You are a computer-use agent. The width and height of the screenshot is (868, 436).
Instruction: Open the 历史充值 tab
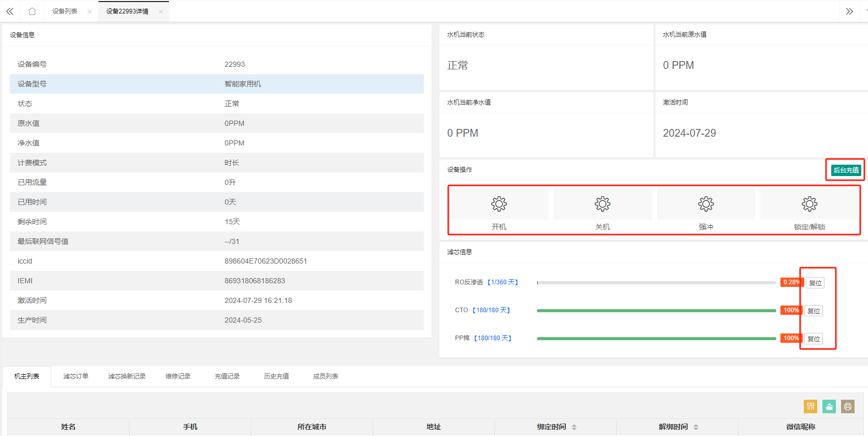(x=277, y=376)
